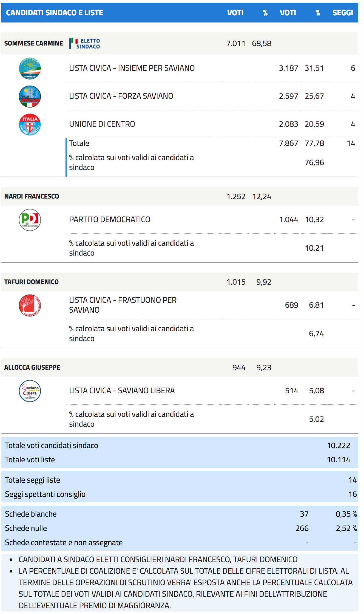Click the Schede nulle row
This screenshot has width=364, height=614.
(x=26, y=528)
